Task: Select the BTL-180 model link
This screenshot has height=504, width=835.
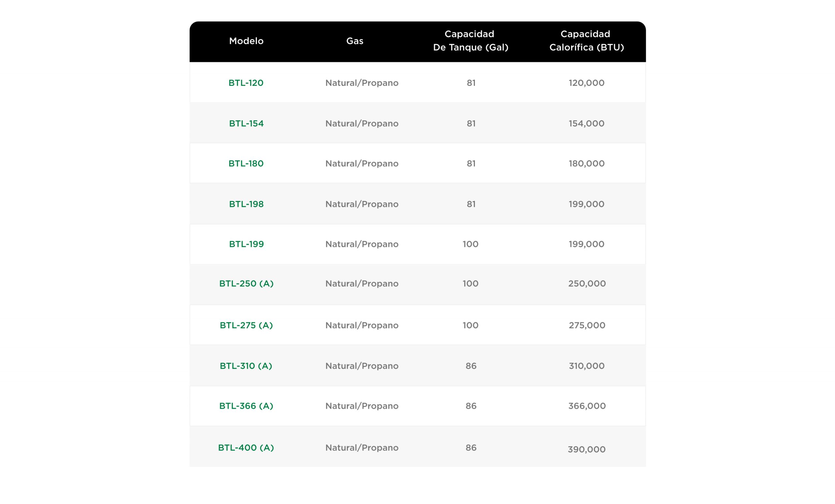Action: [246, 163]
